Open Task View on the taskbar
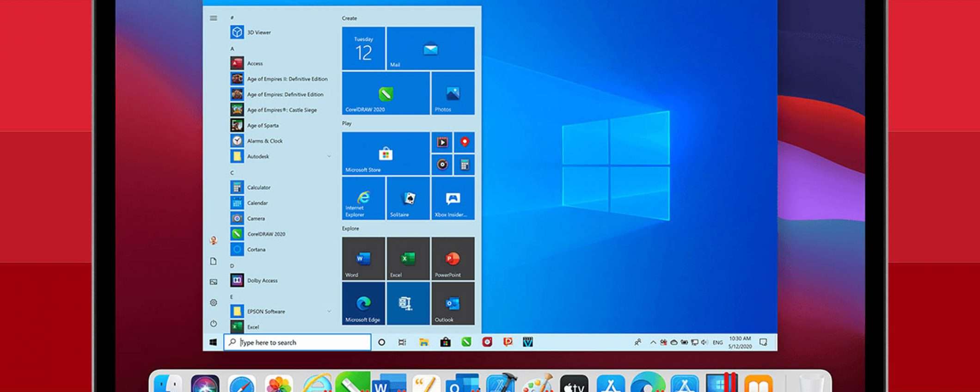 [402, 342]
